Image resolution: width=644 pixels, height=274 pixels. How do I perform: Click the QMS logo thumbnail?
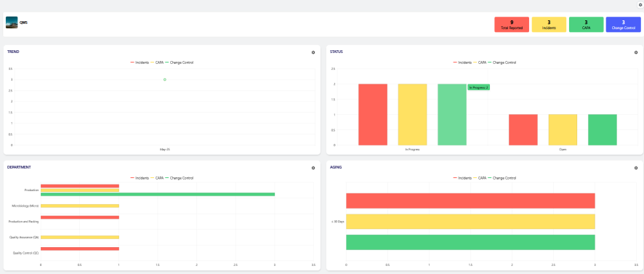coord(12,23)
